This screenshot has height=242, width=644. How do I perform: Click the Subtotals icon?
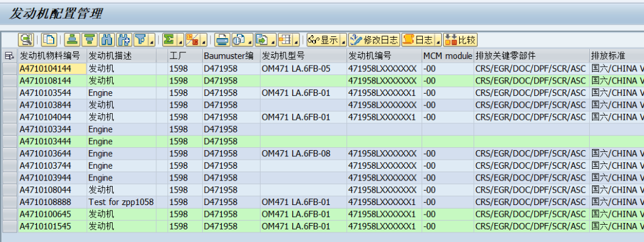point(192,40)
